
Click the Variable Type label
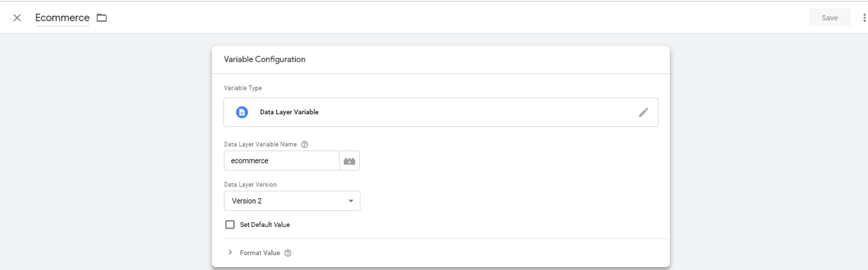point(243,88)
